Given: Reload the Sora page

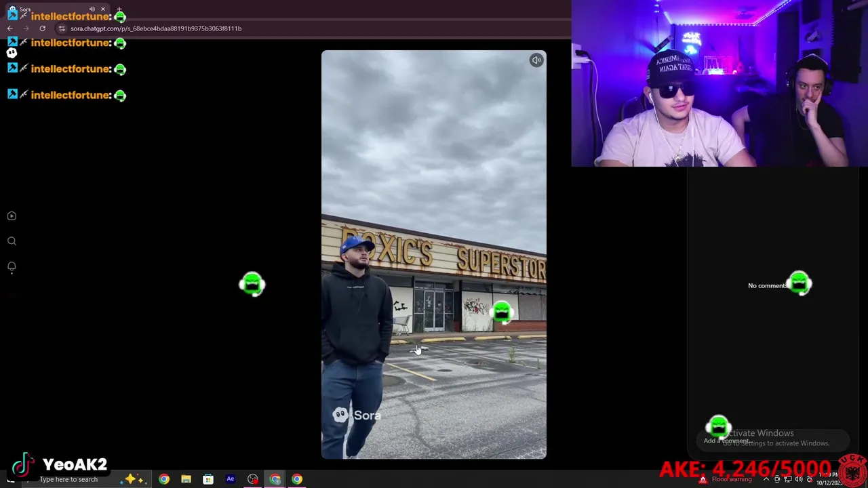Looking at the screenshot, I should [x=42, y=28].
